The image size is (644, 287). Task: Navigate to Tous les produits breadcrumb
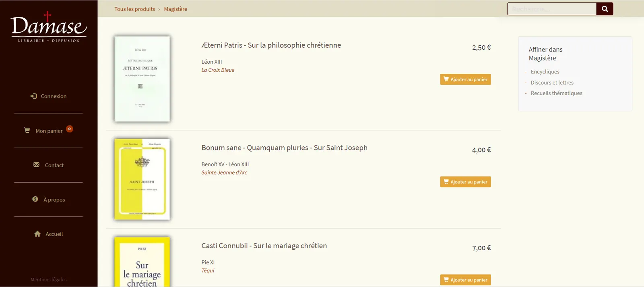click(x=134, y=9)
